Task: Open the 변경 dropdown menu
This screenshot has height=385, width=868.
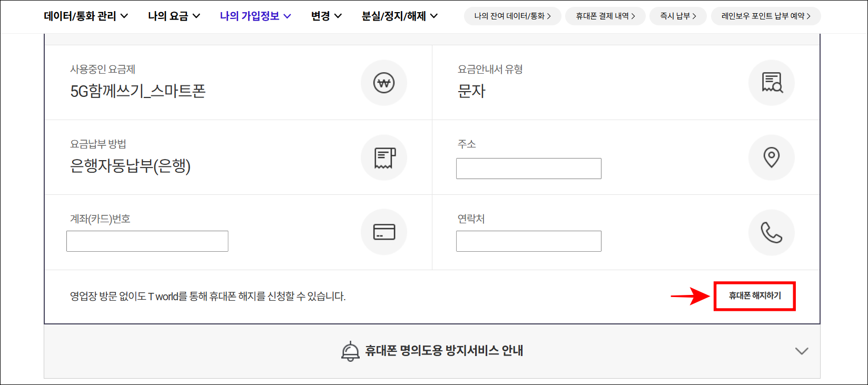Action: click(325, 16)
